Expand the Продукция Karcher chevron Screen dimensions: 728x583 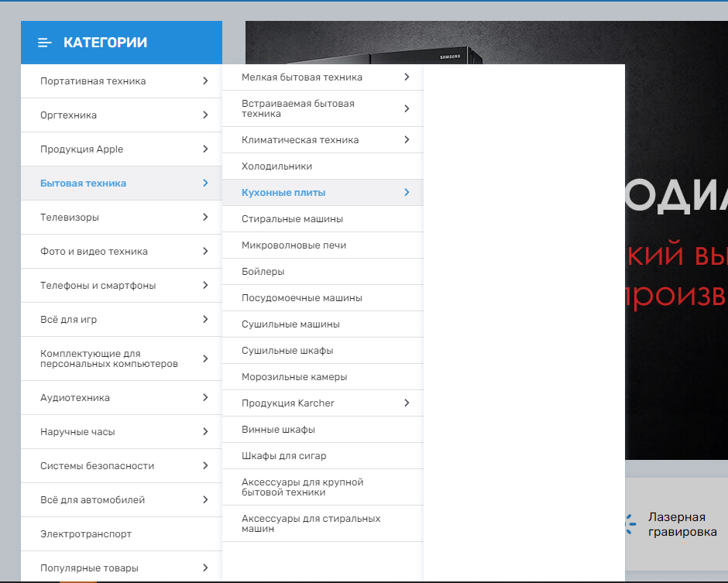407,403
